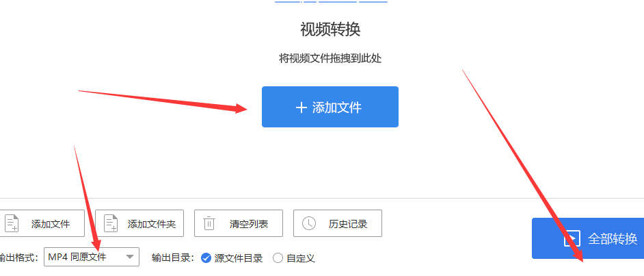Click the large blue 添加文件 button
Viewport: 644px width, 276px height.
pyautogui.click(x=330, y=107)
